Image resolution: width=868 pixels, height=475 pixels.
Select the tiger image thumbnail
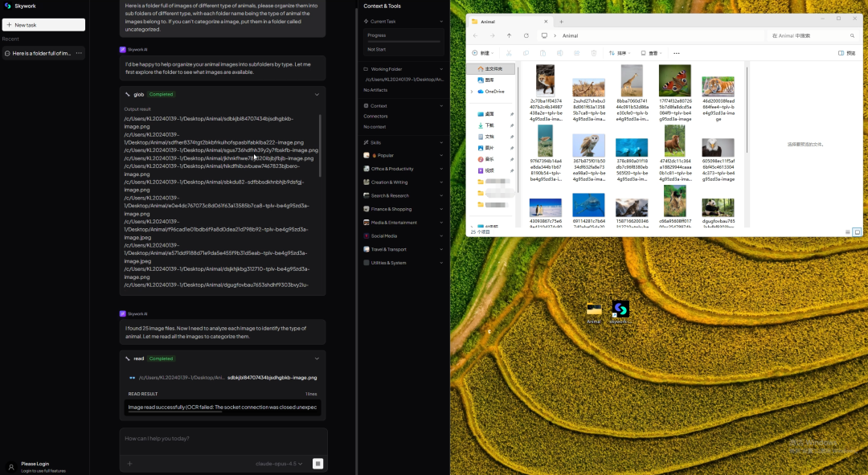tap(718, 87)
